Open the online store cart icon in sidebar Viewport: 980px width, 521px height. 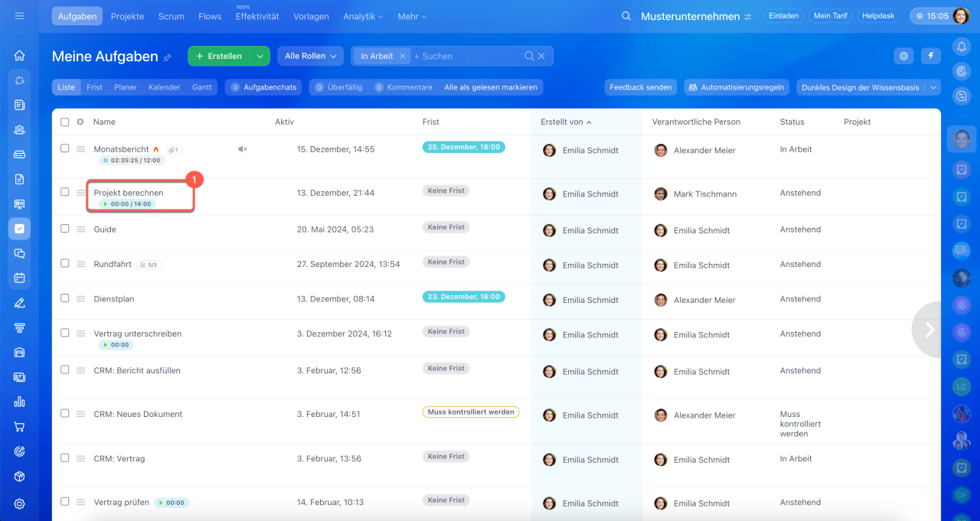pyautogui.click(x=19, y=427)
